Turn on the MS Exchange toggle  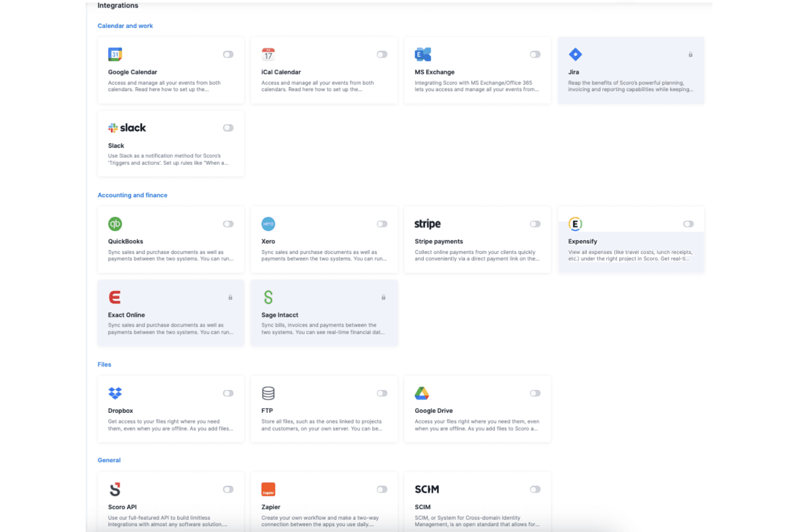point(535,54)
